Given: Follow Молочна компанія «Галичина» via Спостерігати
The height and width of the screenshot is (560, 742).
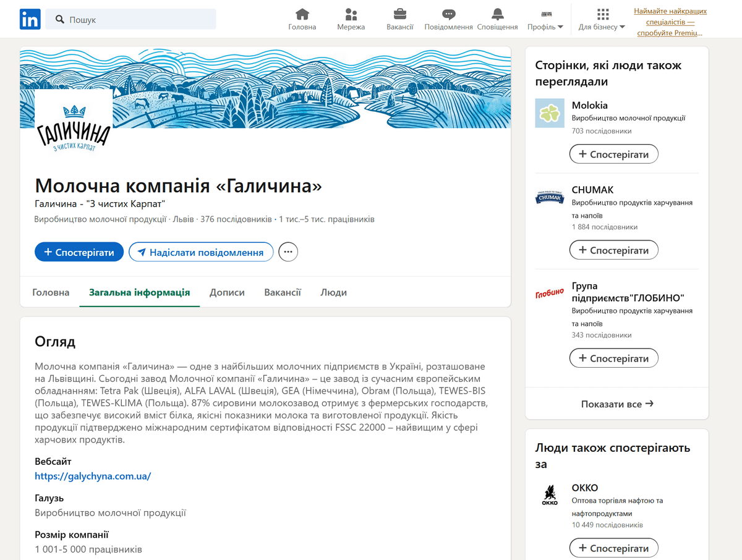Looking at the screenshot, I should (x=79, y=252).
